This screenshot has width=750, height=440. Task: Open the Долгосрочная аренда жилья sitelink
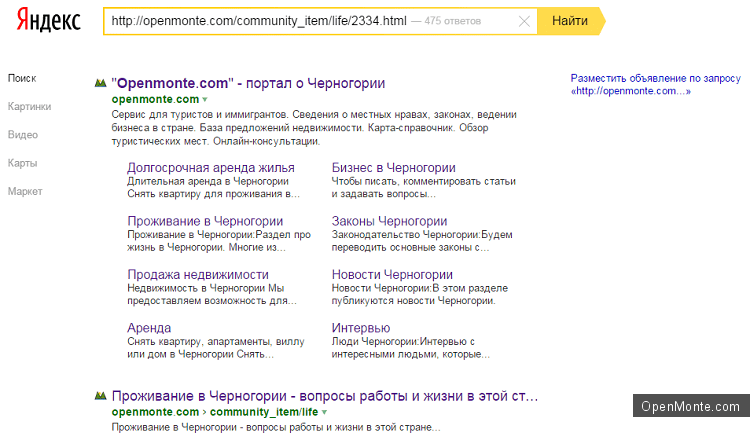[x=211, y=168]
